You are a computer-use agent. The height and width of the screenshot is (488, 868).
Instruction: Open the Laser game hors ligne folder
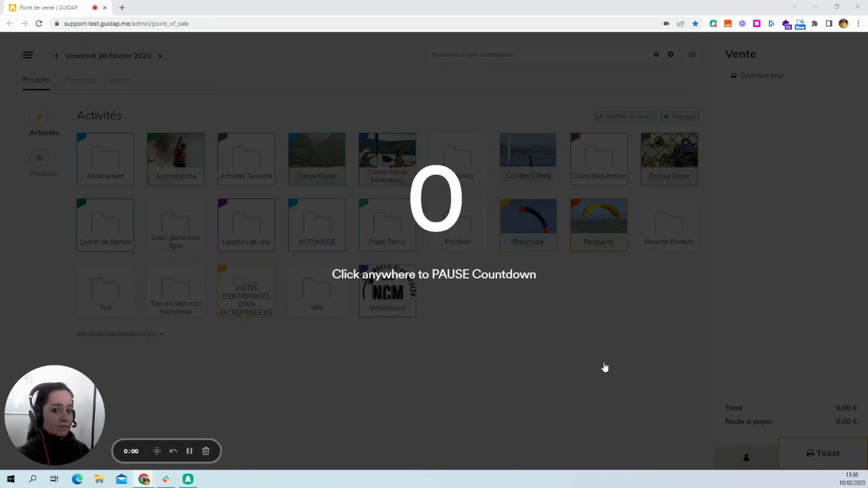176,224
